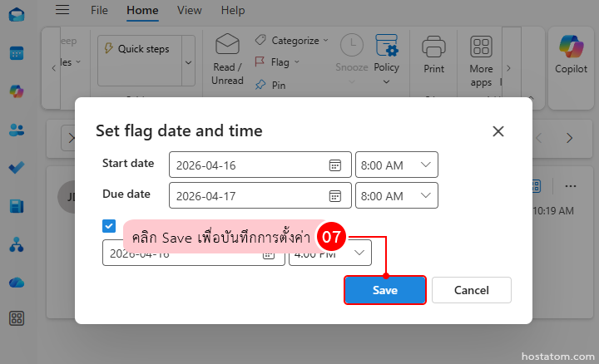Click Cancel in the flag dialog
Viewport: 599px width, 364px height.
coord(472,290)
